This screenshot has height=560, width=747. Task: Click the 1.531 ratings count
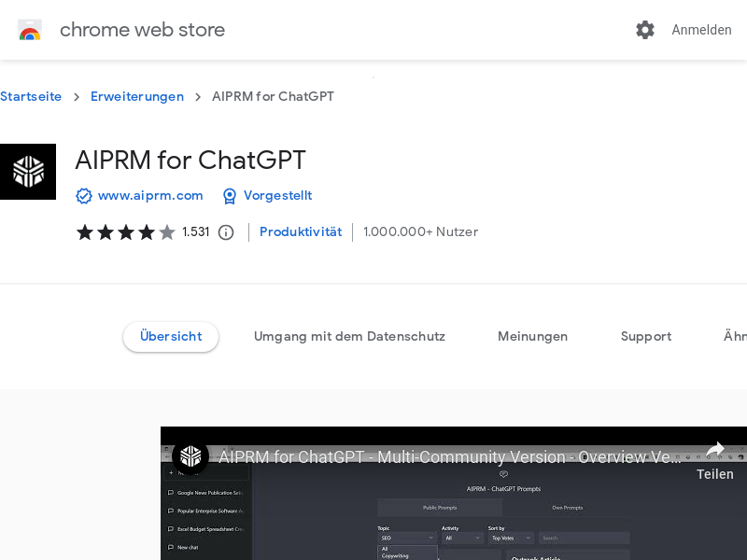(196, 231)
